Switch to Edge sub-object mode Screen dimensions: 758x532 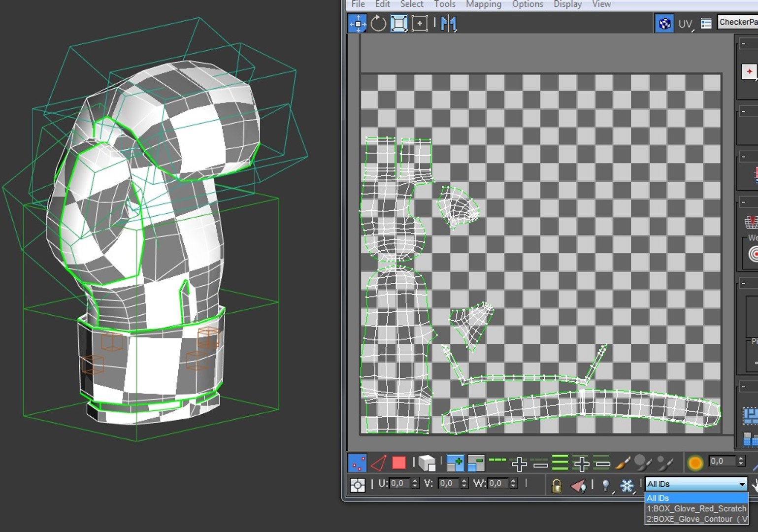coord(378,463)
